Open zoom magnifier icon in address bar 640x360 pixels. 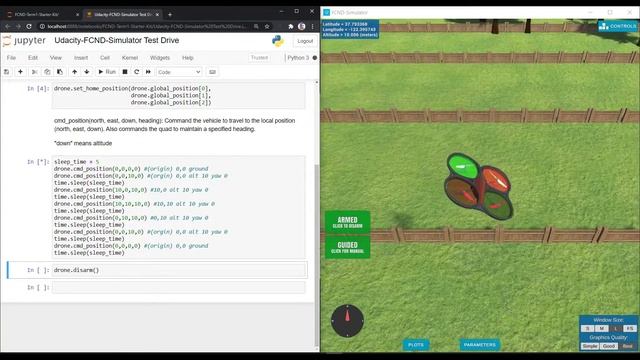256,27
